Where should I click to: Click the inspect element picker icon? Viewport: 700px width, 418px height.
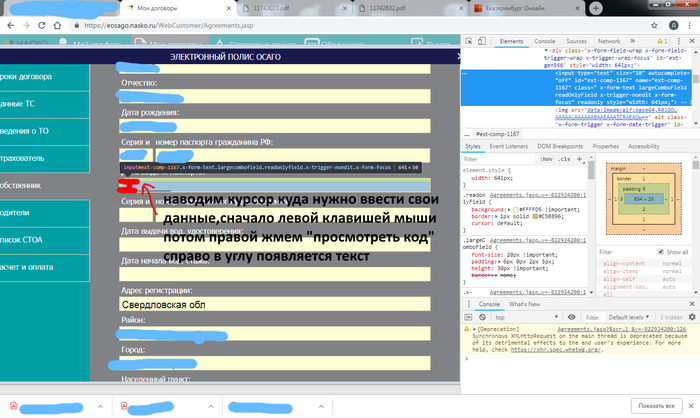(470, 41)
